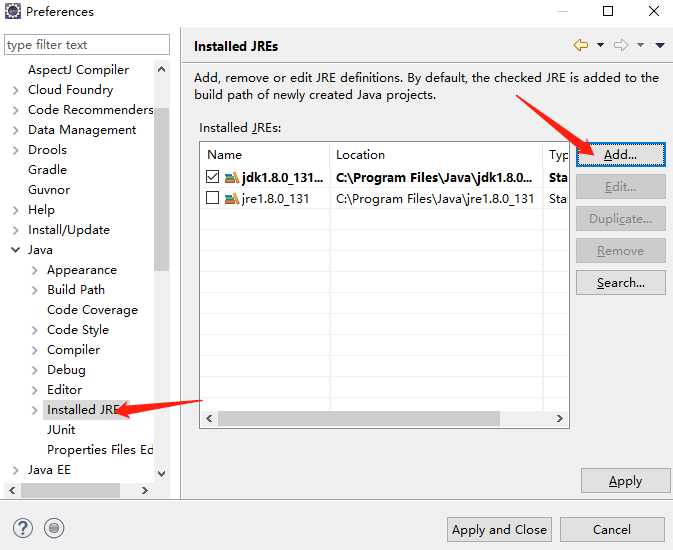Click tree horizontal scrollbar left arrow
673x550 pixels.
click(12, 490)
